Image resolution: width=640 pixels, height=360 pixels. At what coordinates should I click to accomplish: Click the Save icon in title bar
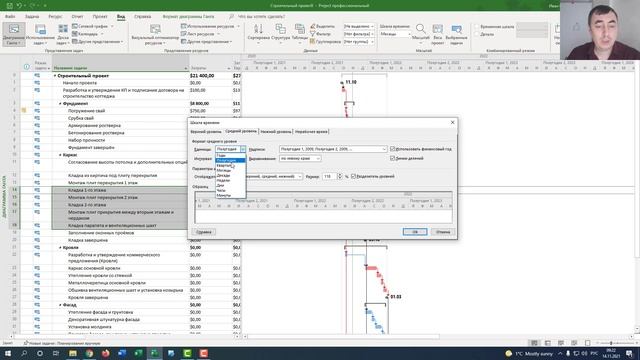tap(9, 5)
